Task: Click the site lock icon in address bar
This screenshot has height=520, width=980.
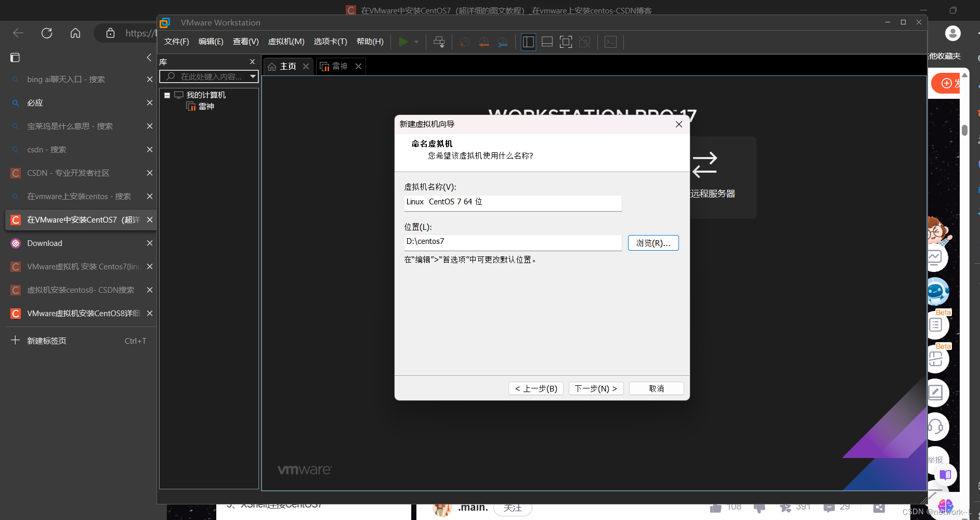Action: click(x=110, y=33)
